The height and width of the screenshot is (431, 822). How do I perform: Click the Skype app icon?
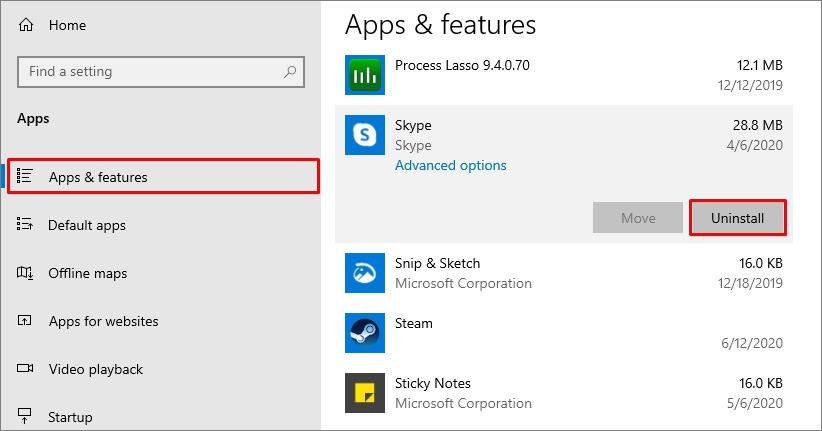coord(365,135)
